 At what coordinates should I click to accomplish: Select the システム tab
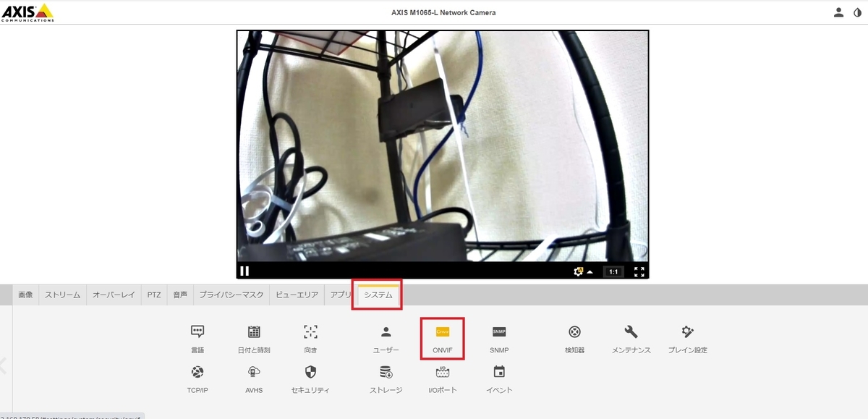pos(378,295)
